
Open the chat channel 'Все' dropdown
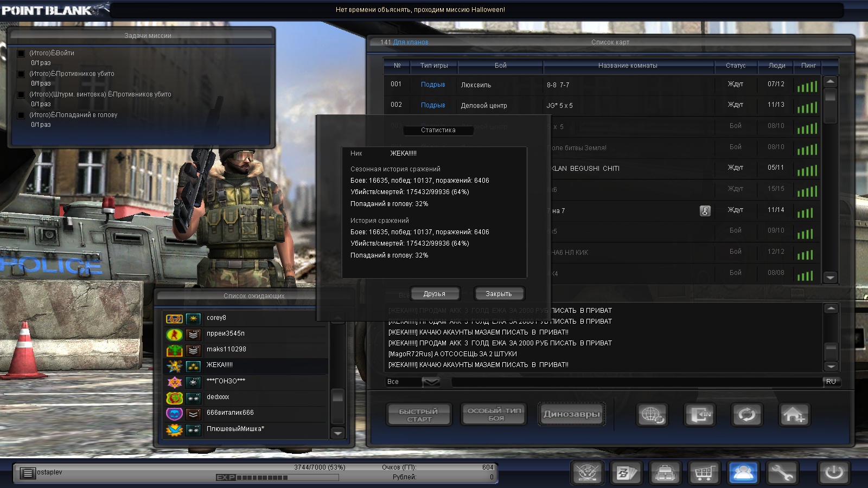click(431, 382)
